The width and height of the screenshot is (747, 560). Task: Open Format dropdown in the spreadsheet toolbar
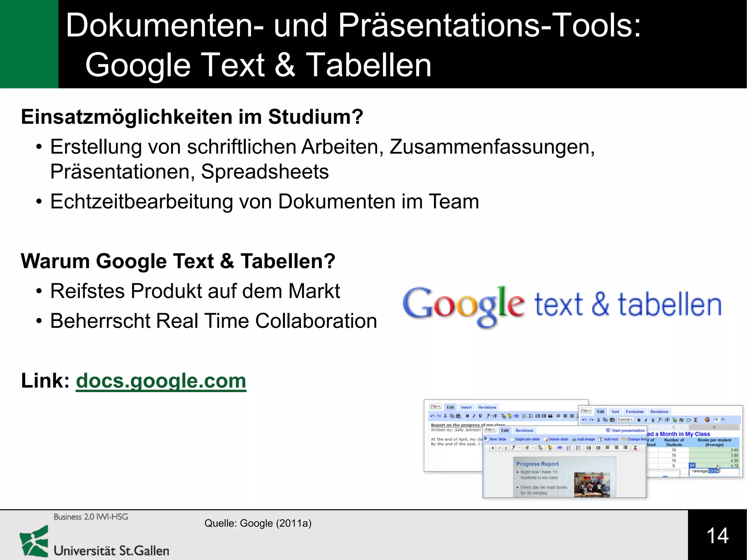coord(626,420)
